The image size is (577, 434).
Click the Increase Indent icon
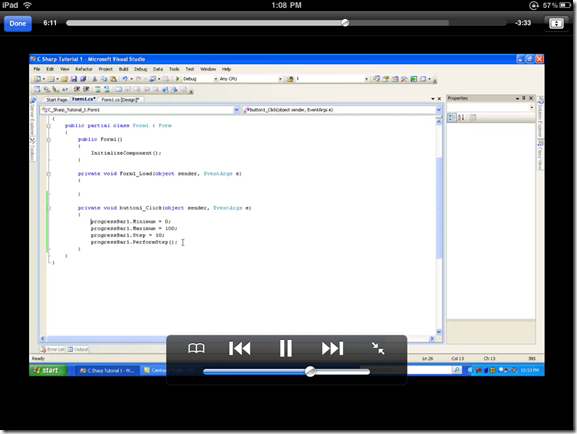pyautogui.click(x=86, y=89)
